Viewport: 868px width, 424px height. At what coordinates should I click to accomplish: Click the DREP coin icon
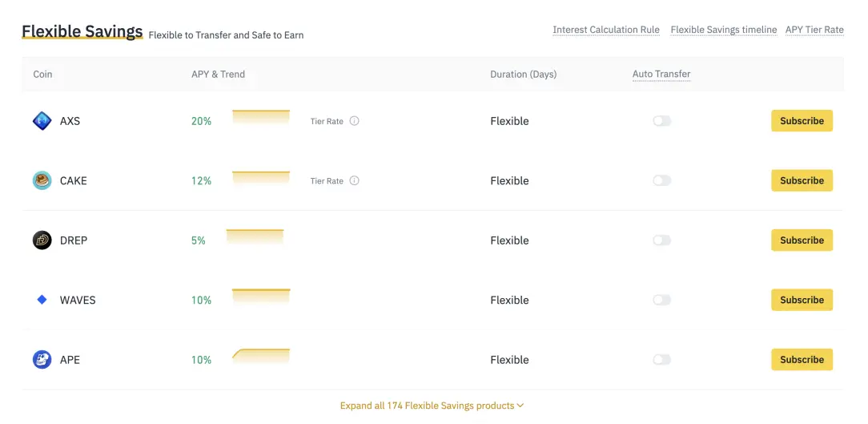tap(42, 240)
